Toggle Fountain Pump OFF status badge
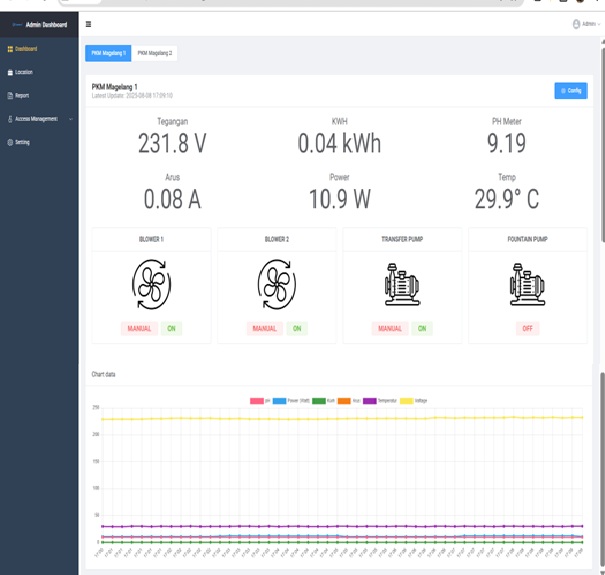605x575 pixels. [527, 328]
